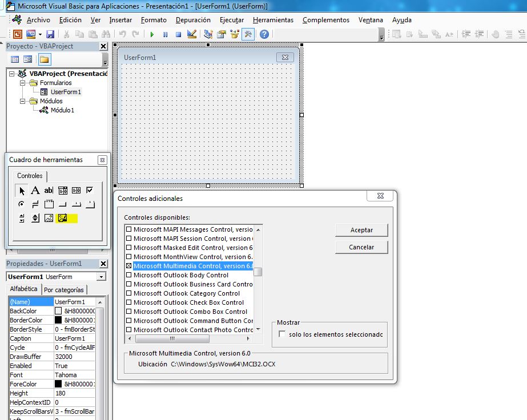Open the Insertar menu
527x420 pixels.
point(120,20)
